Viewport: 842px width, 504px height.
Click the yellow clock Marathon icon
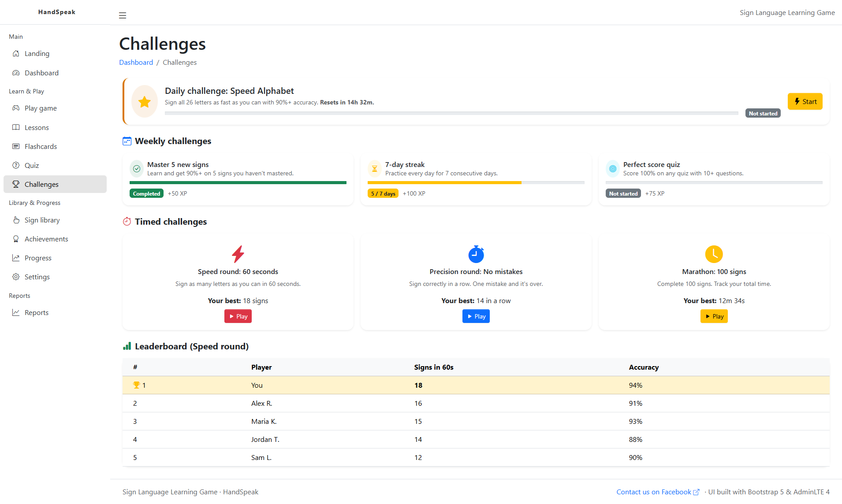[714, 254]
